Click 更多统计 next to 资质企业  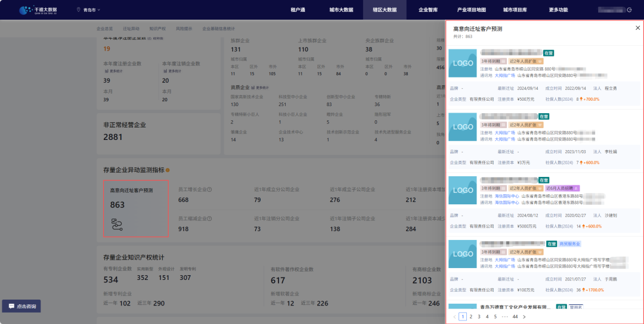coord(260,88)
